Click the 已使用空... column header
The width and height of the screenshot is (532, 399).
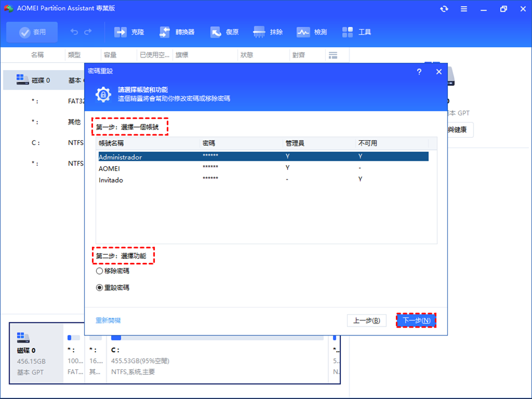(x=154, y=55)
